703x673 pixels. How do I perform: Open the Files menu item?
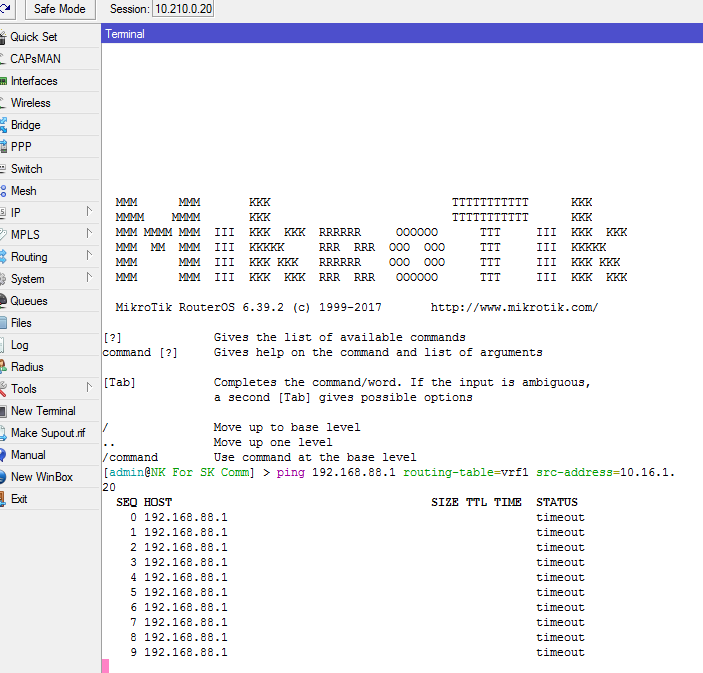pos(49,323)
